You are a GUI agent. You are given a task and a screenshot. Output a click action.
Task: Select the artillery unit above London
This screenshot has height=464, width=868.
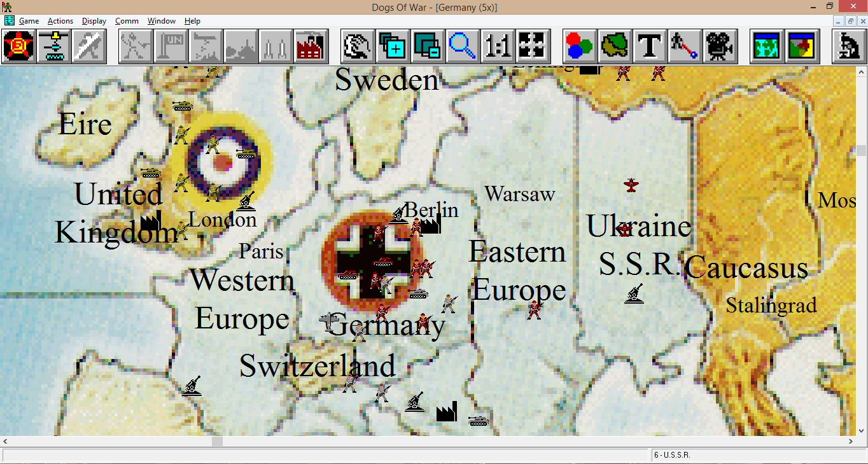pyautogui.click(x=246, y=201)
